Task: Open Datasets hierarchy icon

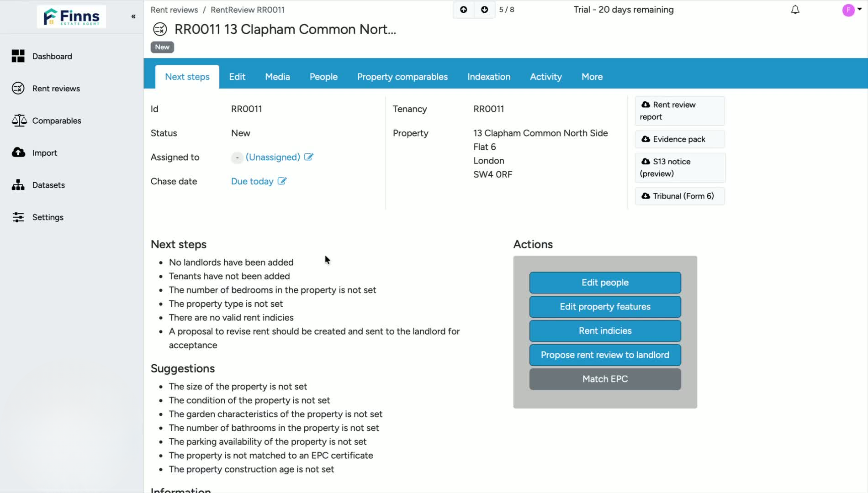Action: pyautogui.click(x=18, y=185)
